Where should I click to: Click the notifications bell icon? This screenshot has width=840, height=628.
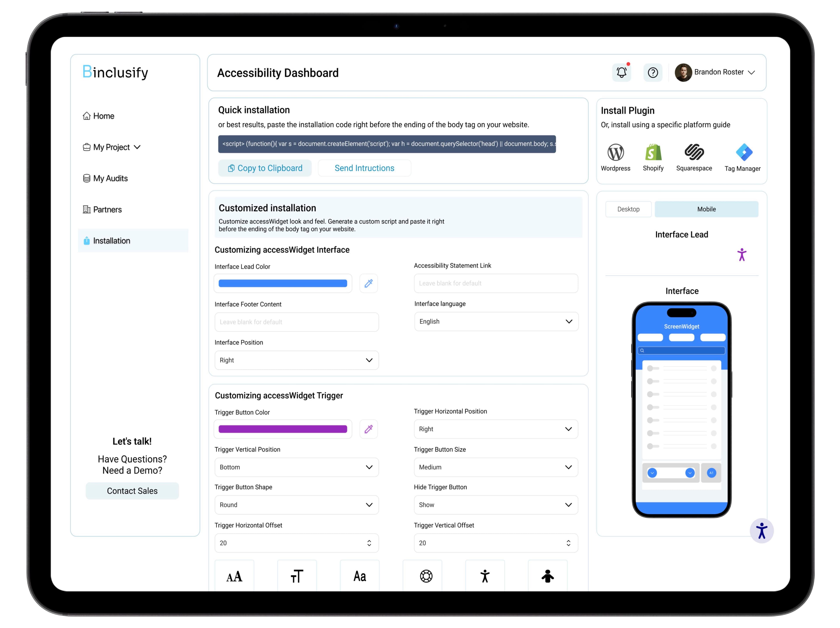click(621, 72)
